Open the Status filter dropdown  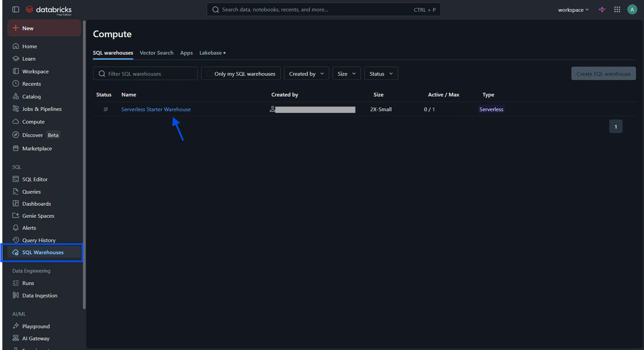(x=381, y=74)
